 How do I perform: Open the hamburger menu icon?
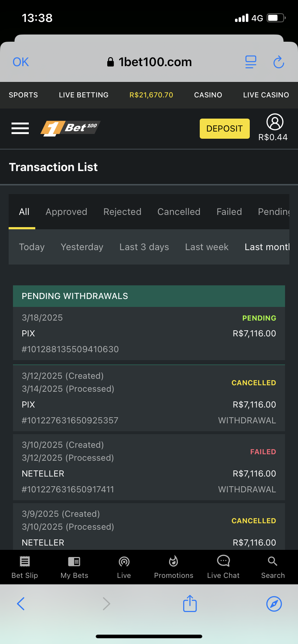pos(20,128)
